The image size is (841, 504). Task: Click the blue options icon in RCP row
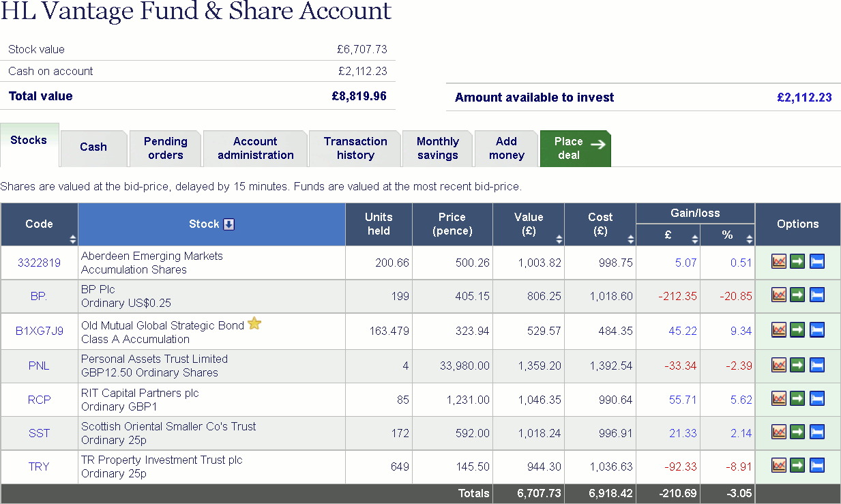click(x=817, y=398)
